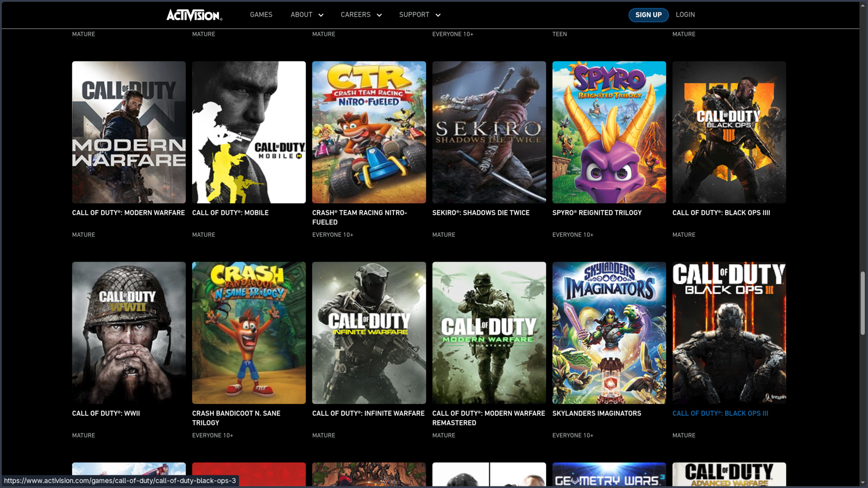Viewport: 868px width, 488px height.
Task: Click 'Call of Duty: WWII' title link
Action: click(106, 413)
